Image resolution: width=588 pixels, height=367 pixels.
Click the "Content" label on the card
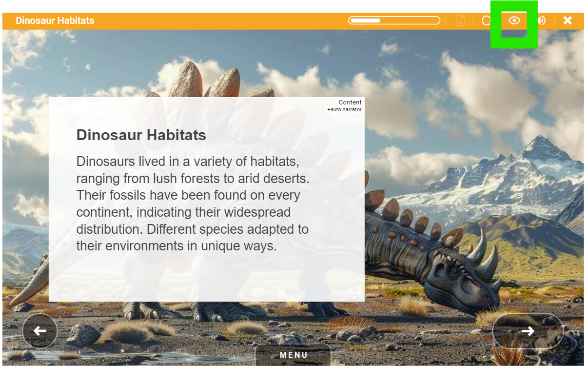350,102
